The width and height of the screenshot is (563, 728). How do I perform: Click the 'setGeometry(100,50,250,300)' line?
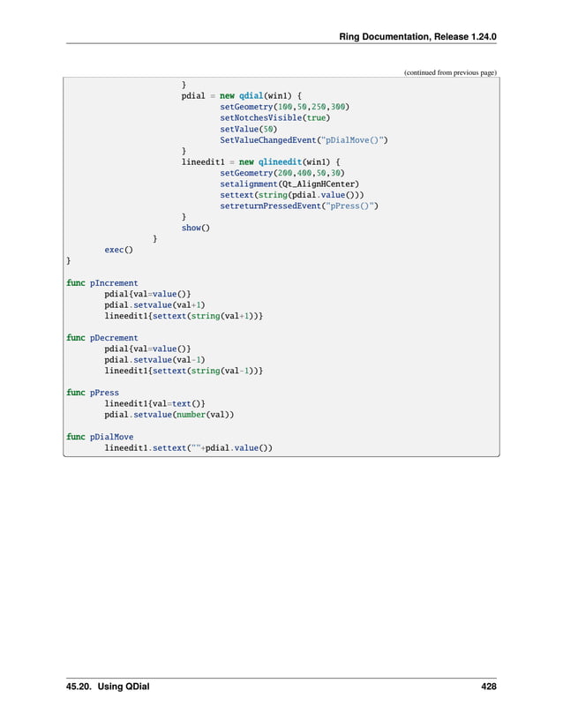[x=284, y=107]
